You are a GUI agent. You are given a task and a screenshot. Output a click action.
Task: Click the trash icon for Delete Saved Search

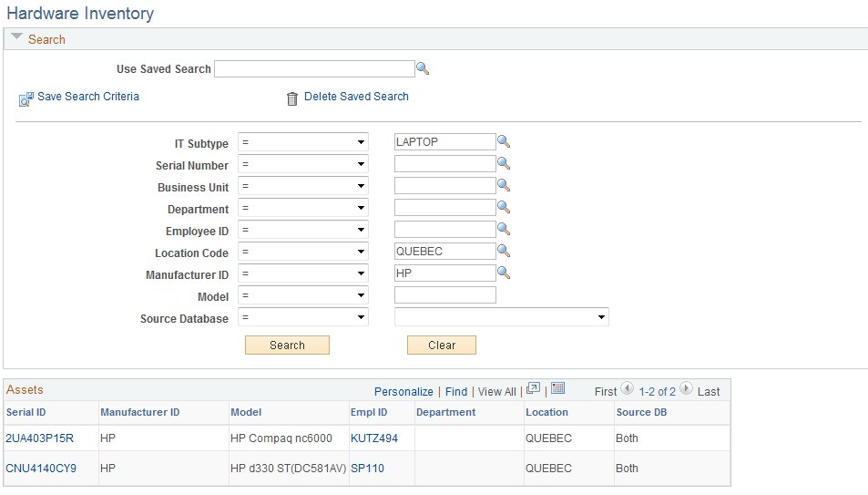(x=292, y=98)
